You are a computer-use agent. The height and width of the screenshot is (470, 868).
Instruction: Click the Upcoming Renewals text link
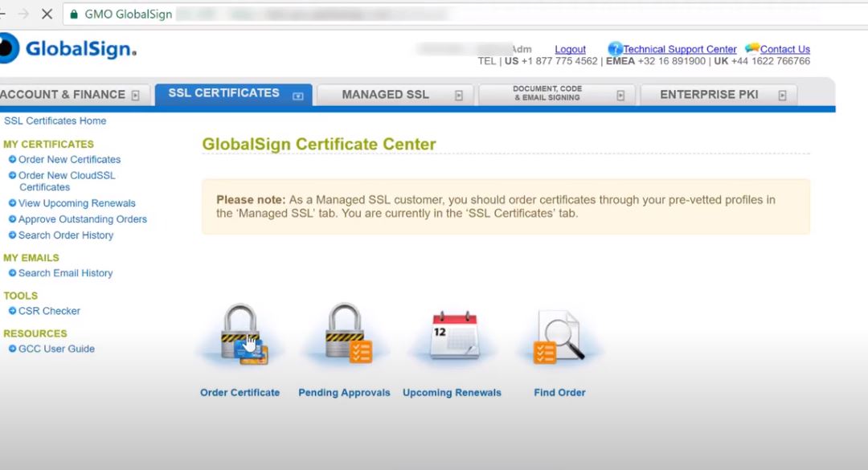[452, 393]
